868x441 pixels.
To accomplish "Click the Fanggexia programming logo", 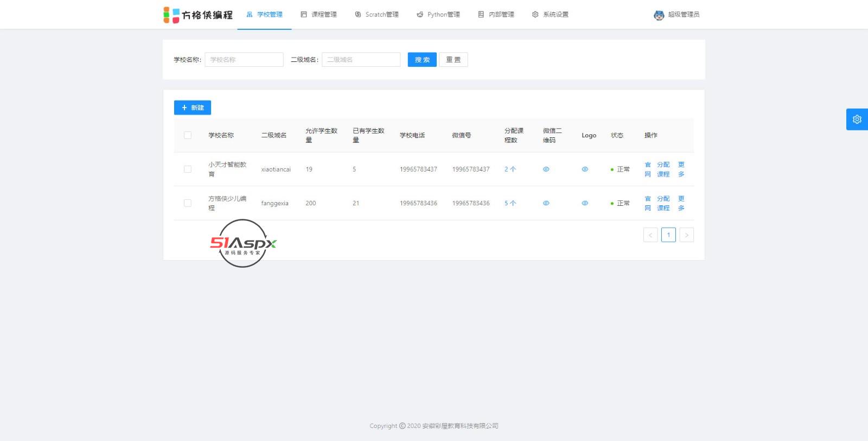I will coord(198,15).
